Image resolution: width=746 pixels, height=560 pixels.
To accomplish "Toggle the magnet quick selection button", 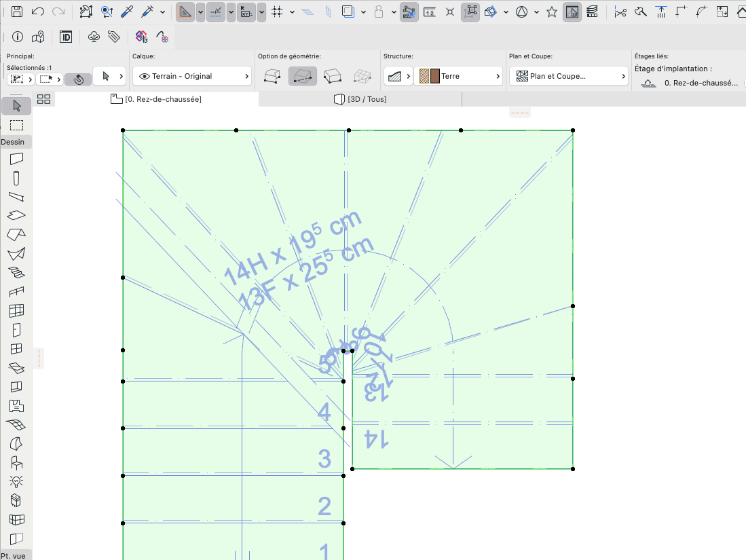I will 78,79.
